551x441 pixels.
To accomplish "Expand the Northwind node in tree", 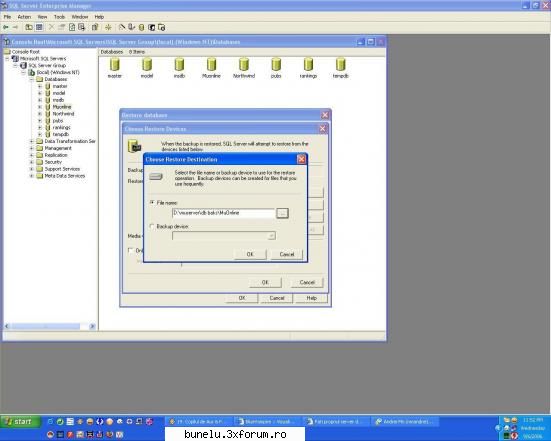I will tap(40, 114).
